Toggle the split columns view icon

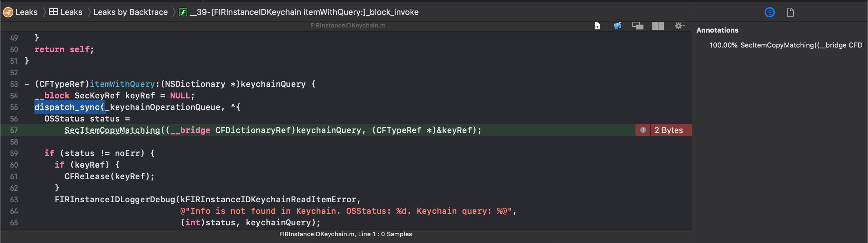[x=658, y=26]
